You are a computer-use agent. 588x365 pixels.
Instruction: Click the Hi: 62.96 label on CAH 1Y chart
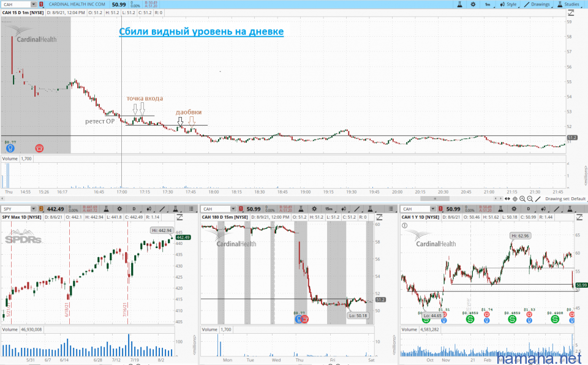(521, 236)
